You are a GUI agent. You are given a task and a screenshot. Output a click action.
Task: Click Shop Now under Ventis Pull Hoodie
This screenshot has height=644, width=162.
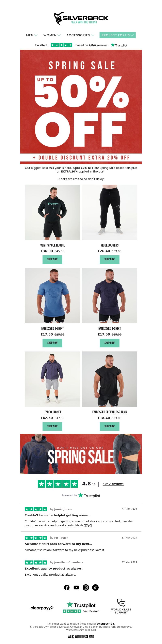(x=52, y=259)
